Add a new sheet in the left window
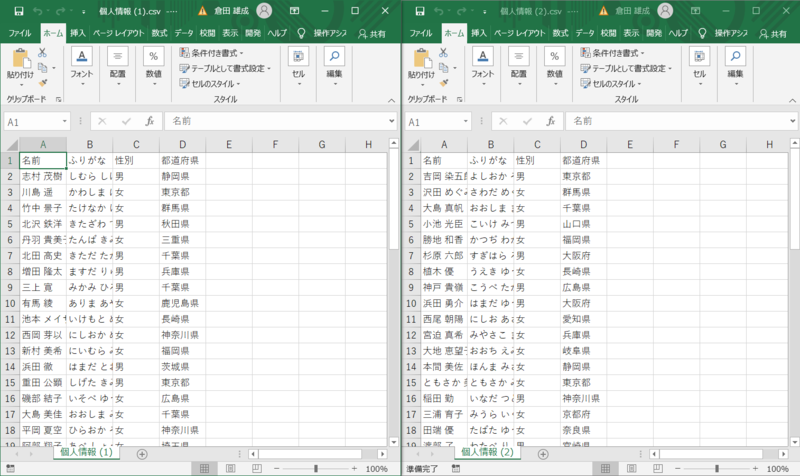800x476 pixels. pos(142,454)
